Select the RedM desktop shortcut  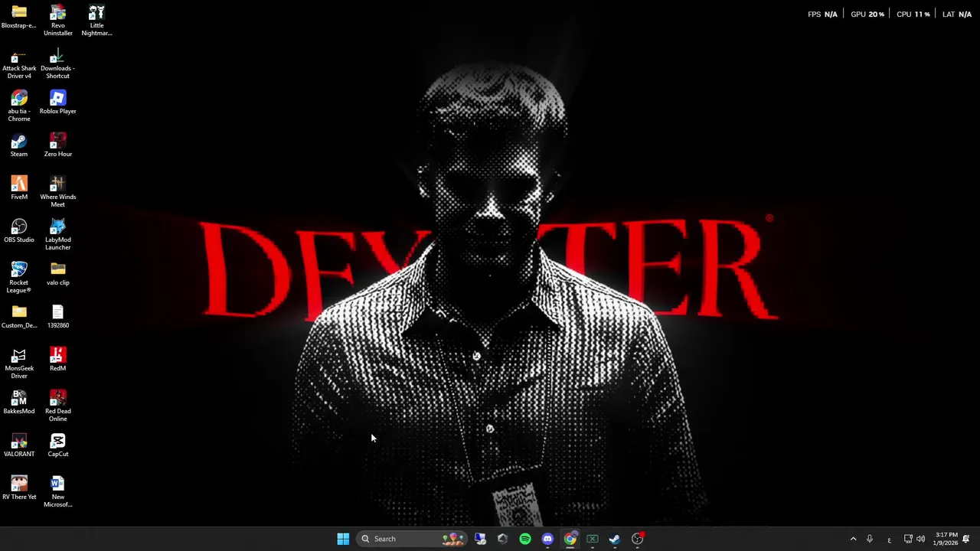(x=58, y=360)
